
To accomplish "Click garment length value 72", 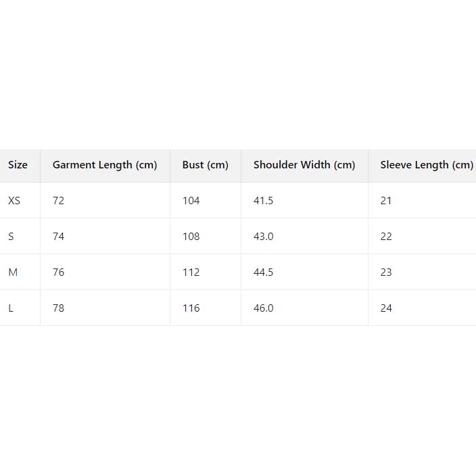I will point(59,201).
